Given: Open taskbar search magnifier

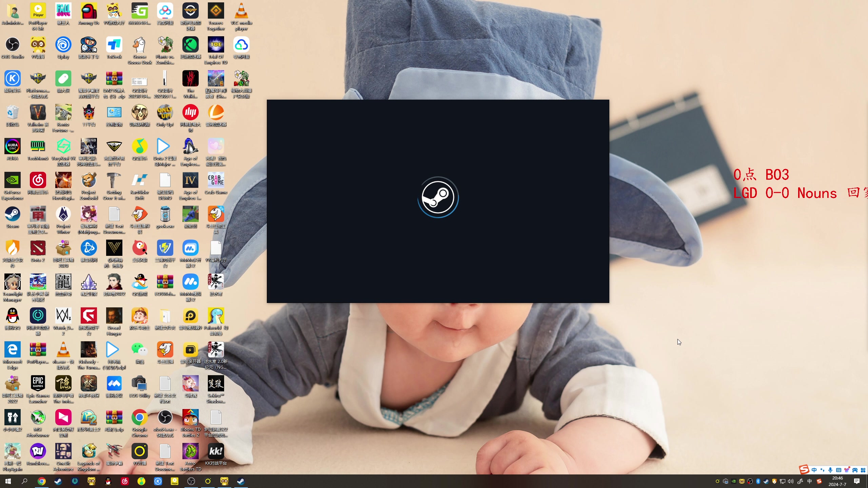Looking at the screenshot, I should (24, 481).
